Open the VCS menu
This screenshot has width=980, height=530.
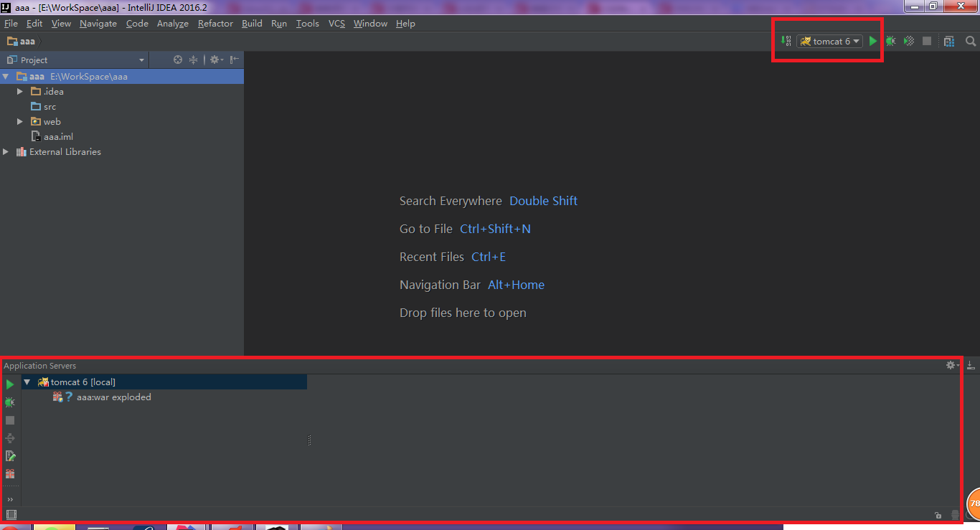coord(336,23)
